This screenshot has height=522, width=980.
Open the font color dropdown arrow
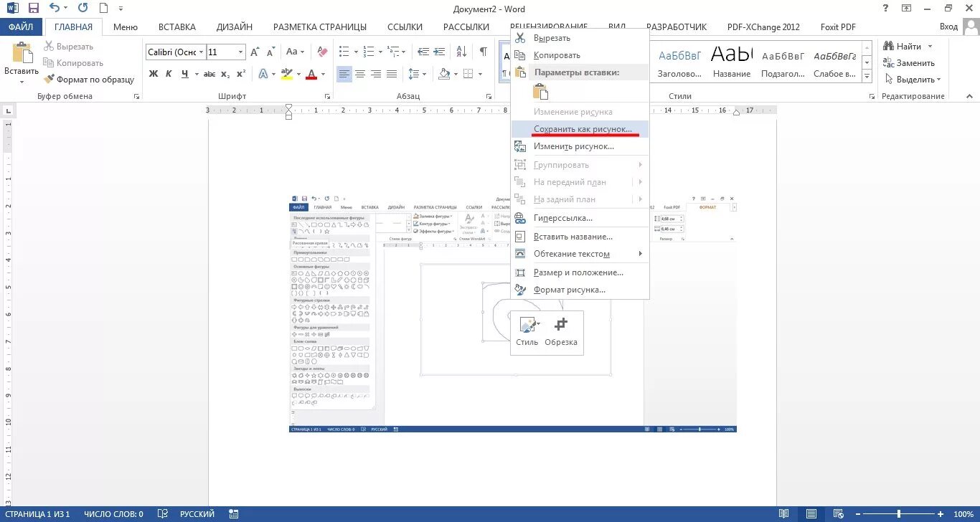pos(323,75)
